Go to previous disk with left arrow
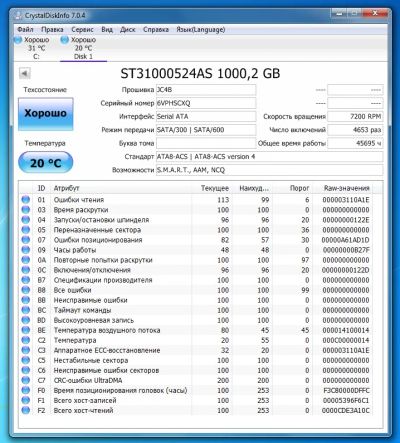400x443 pixels. pos(25,73)
